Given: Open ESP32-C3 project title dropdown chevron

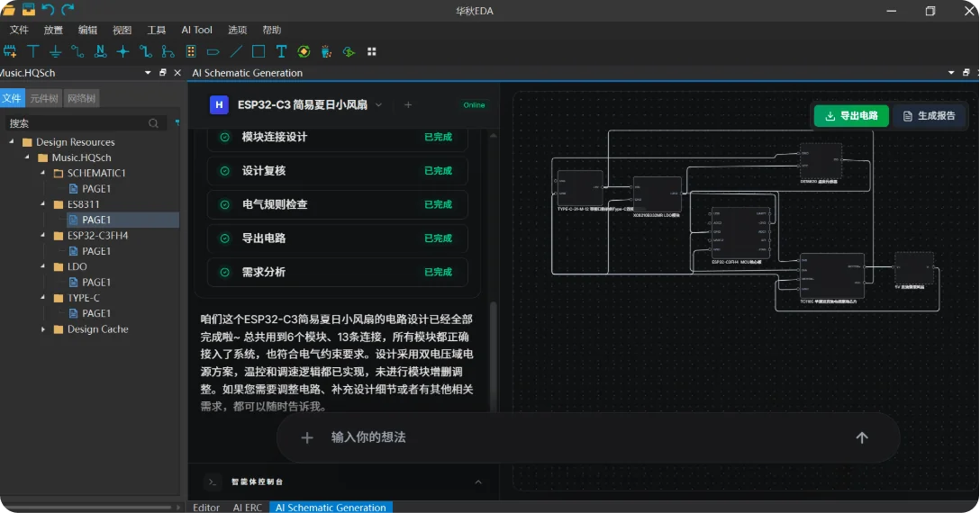Looking at the screenshot, I should click(378, 105).
